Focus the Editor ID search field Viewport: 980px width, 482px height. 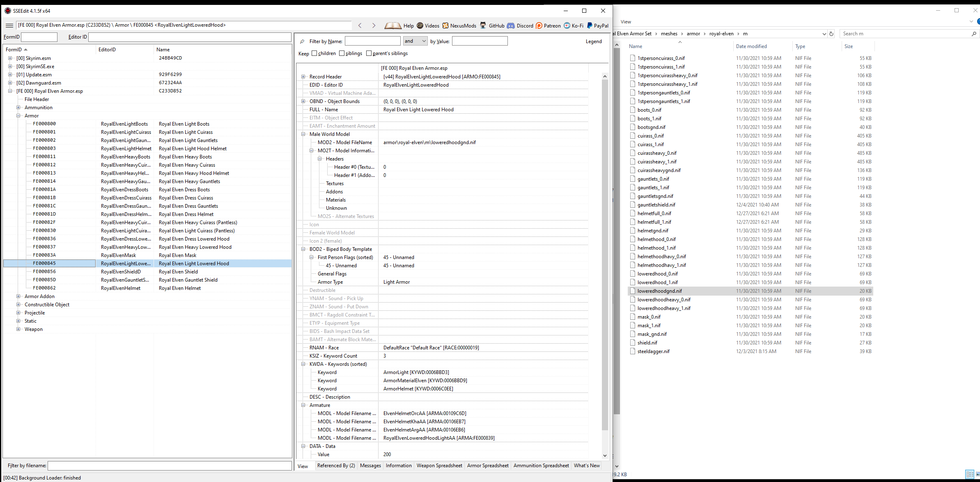click(x=190, y=37)
